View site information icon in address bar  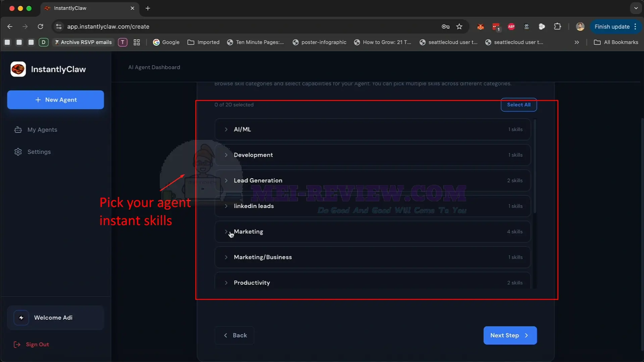(59, 27)
